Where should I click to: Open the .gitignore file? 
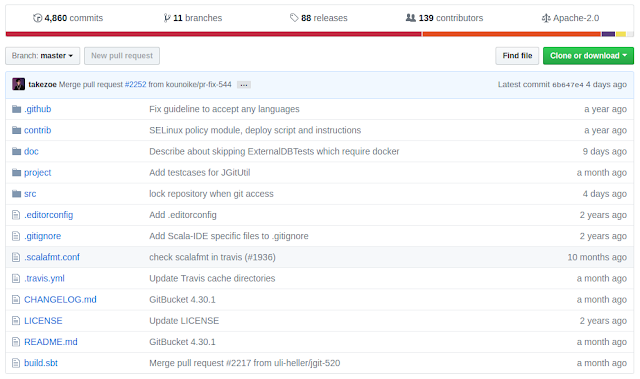(42, 236)
